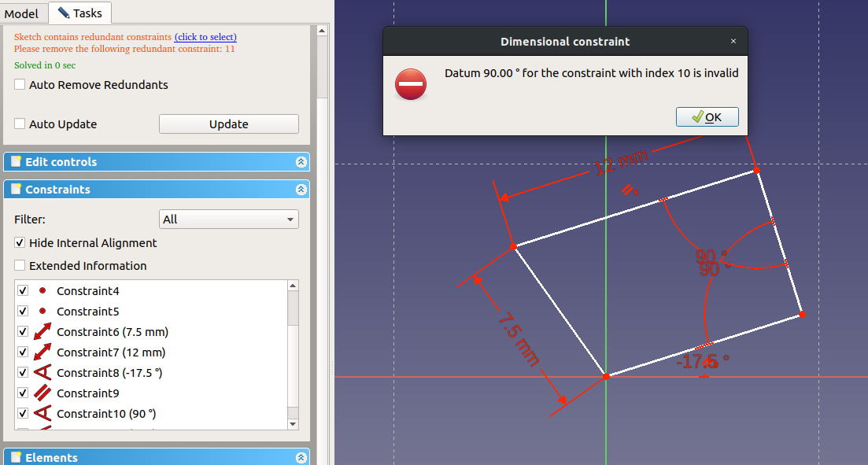Click the Constraint9 parallel icon
Screen dimensions: 868x465
pyautogui.click(x=42, y=393)
